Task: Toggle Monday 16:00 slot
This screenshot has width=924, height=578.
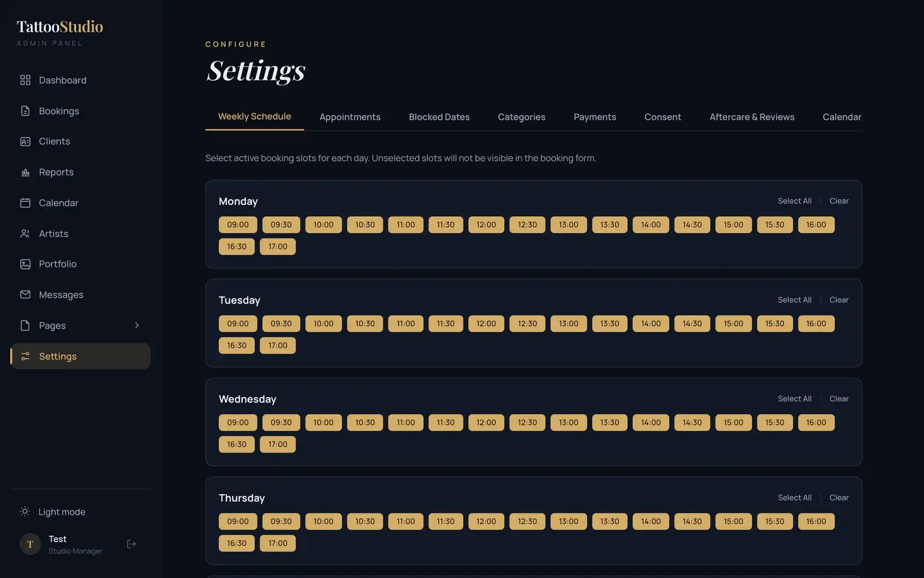Action: pos(816,225)
